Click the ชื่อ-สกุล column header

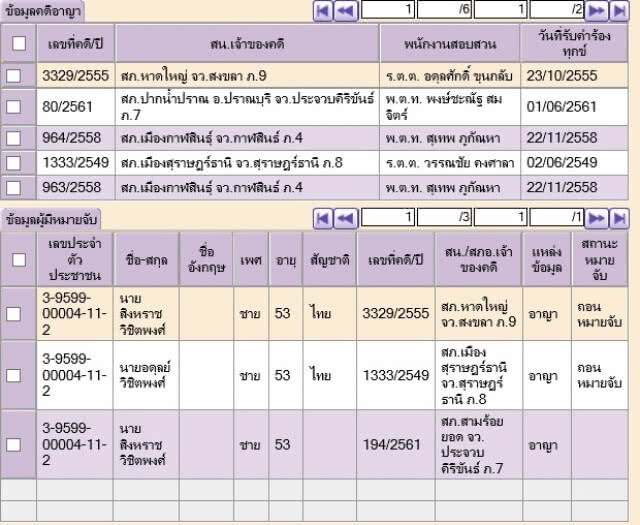147,260
